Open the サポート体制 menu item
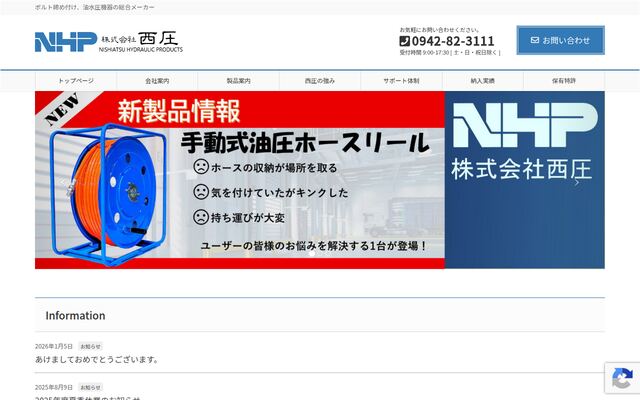This screenshot has width=640, height=400. [x=401, y=81]
